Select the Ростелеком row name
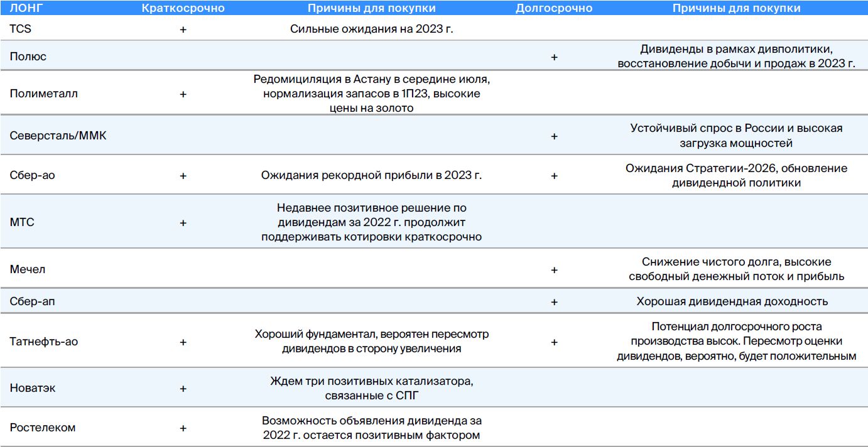The height and width of the screenshot is (447, 868). [x=43, y=428]
